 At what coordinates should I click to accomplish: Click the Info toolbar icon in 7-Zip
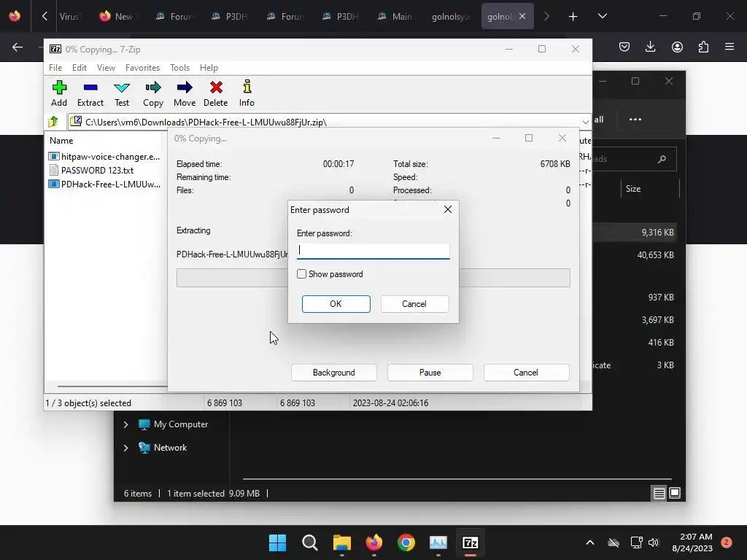tap(247, 93)
